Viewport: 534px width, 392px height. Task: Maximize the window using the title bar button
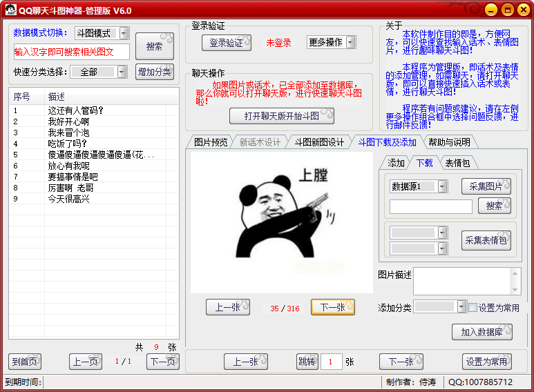click(507, 10)
